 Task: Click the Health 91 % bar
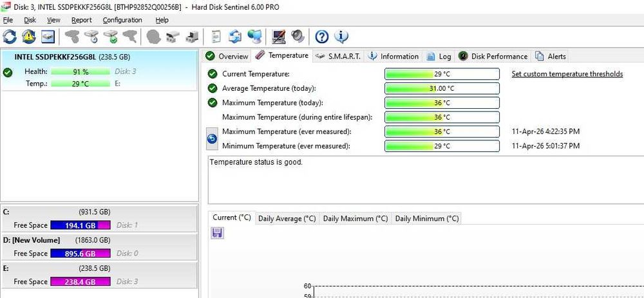click(80, 71)
